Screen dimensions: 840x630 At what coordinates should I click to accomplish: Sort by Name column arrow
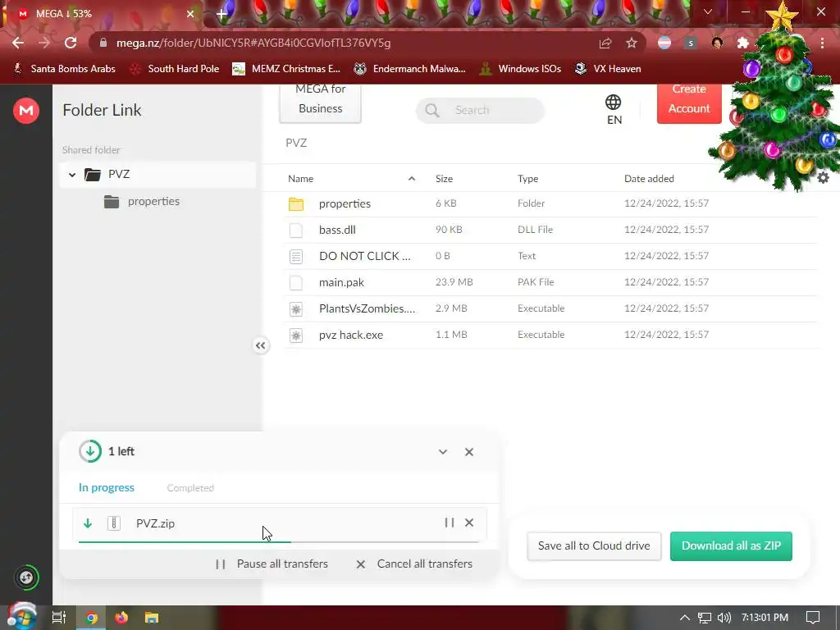coord(412,178)
